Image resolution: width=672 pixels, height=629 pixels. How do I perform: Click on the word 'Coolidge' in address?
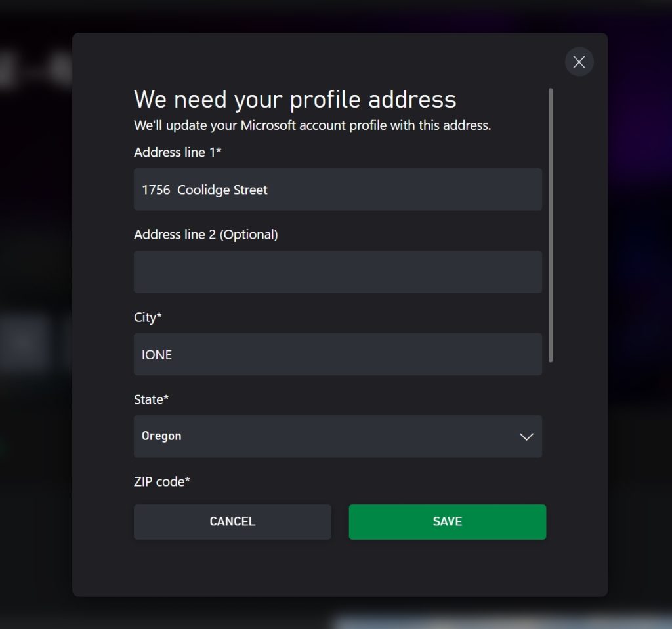click(x=203, y=190)
